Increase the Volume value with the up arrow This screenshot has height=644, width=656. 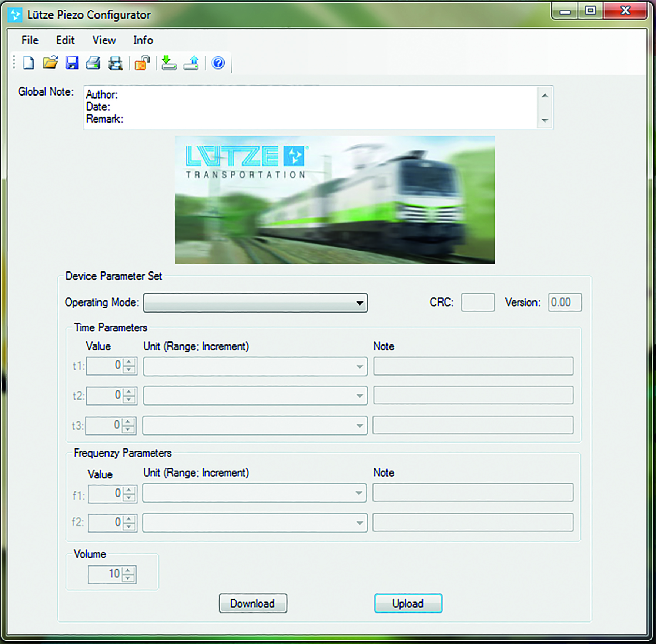click(128, 571)
